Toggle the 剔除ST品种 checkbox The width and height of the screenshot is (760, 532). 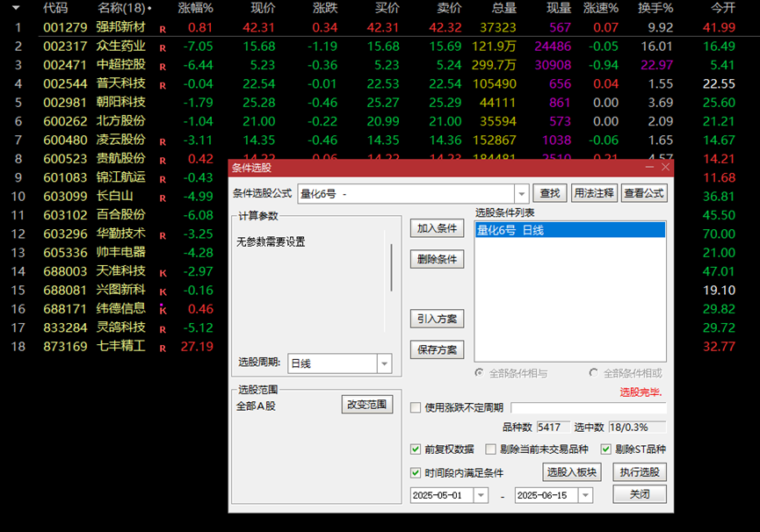(606, 449)
